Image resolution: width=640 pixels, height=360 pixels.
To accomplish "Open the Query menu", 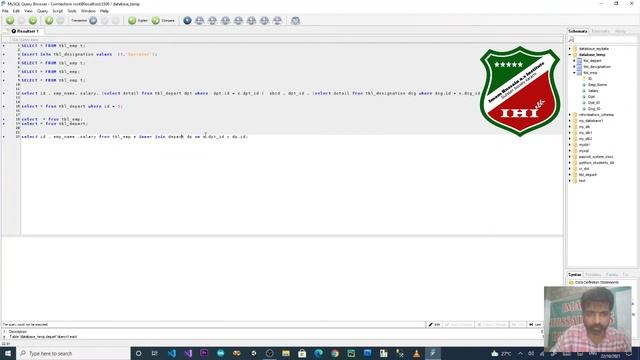I will point(42,11).
